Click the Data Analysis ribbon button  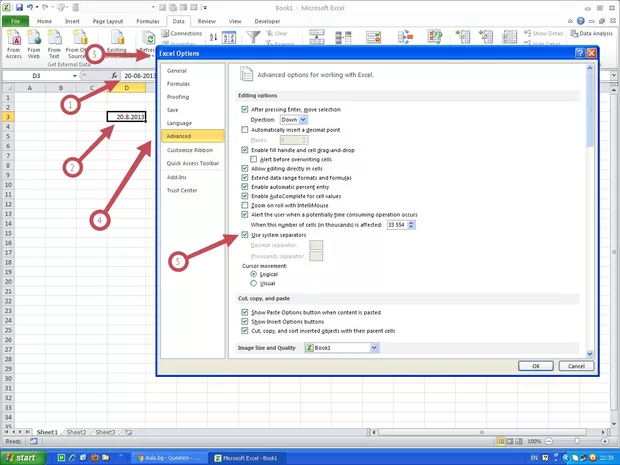click(592, 34)
